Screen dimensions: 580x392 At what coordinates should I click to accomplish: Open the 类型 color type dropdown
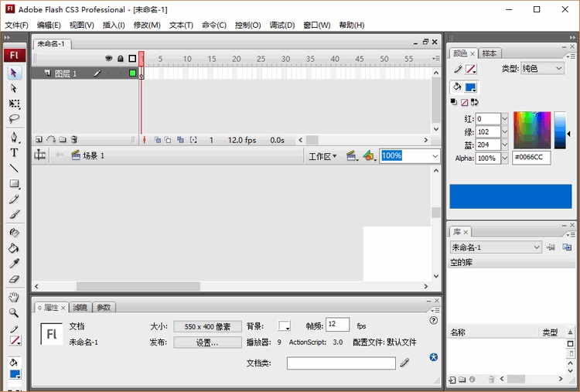(542, 68)
